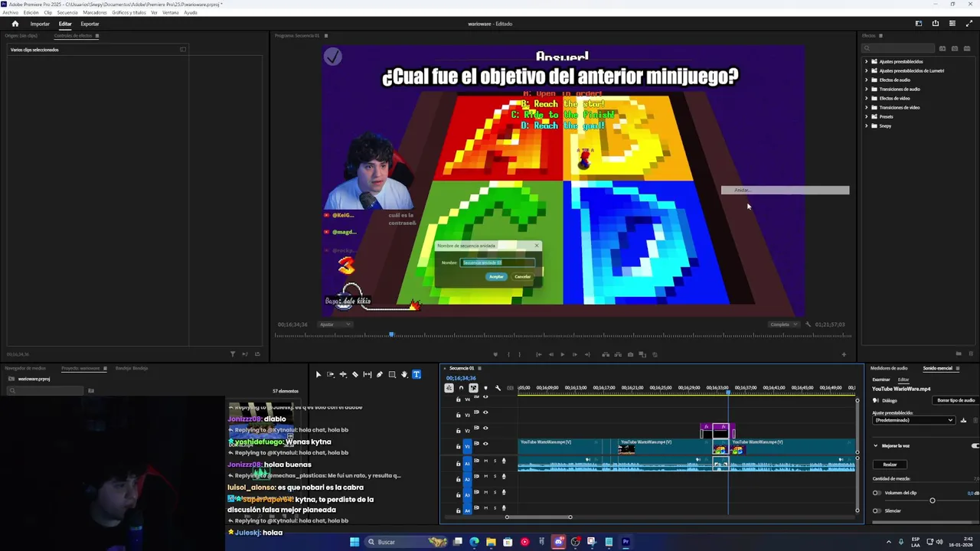
Task: Expand Transiciones de vídeo folder
Action: click(x=867, y=107)
